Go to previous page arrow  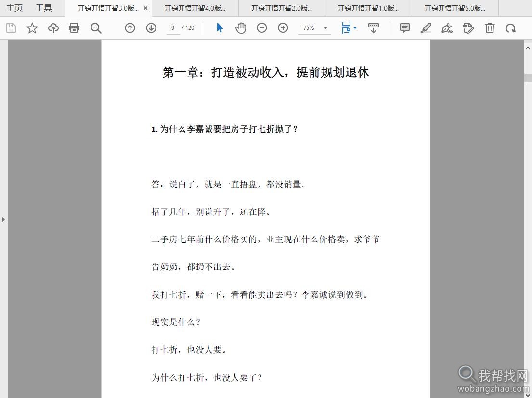coord(130,28)
